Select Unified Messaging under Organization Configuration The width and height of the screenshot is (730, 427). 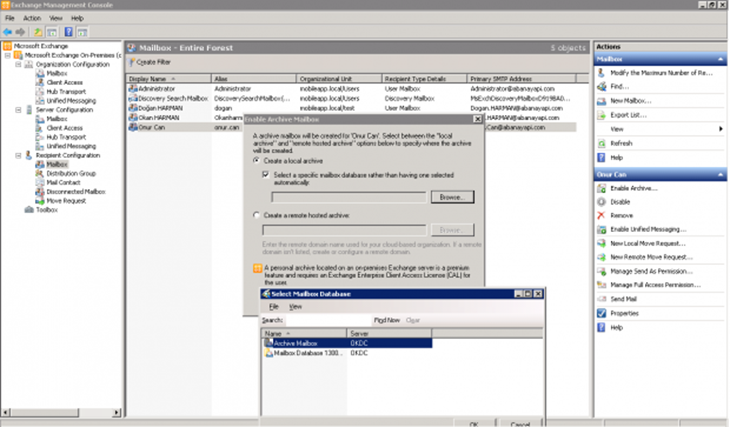coord(71,101)
